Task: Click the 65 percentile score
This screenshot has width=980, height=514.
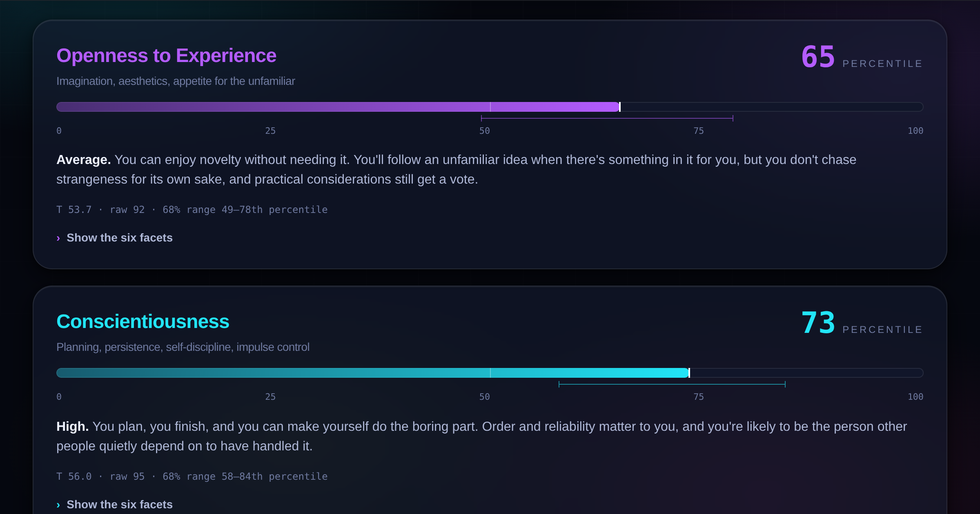Action: click(818, 57)
